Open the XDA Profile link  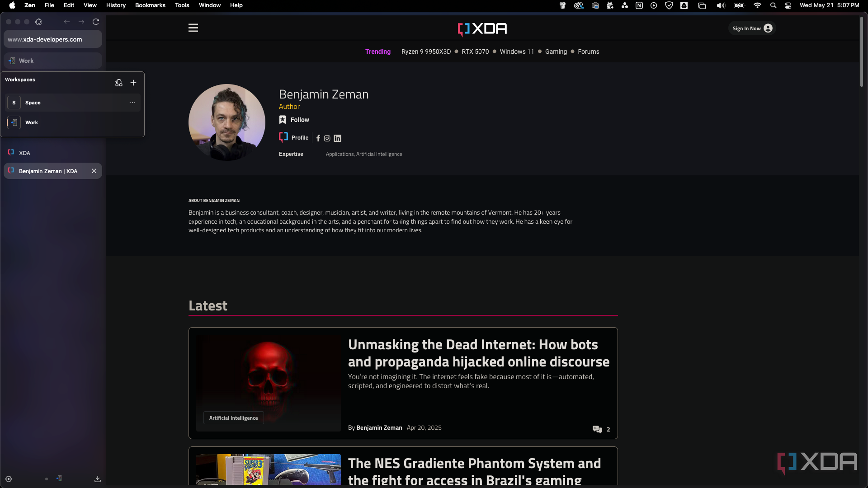(x=294, y=137)
